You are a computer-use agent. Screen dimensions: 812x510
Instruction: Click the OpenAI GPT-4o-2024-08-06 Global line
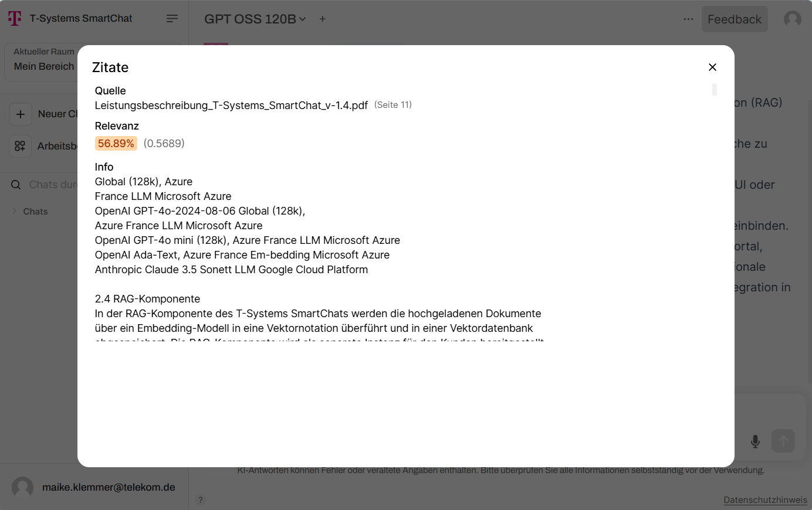(200, 211)
